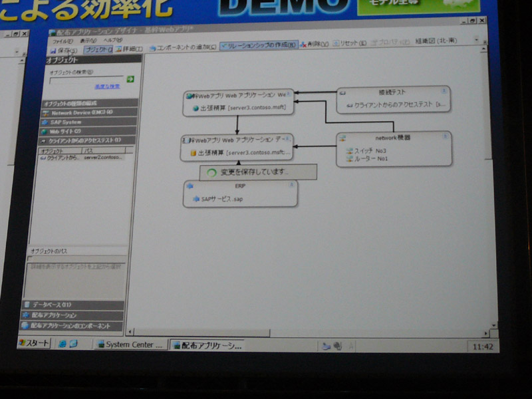Click the Web サイト globe icon

click(x=44, y=131)
